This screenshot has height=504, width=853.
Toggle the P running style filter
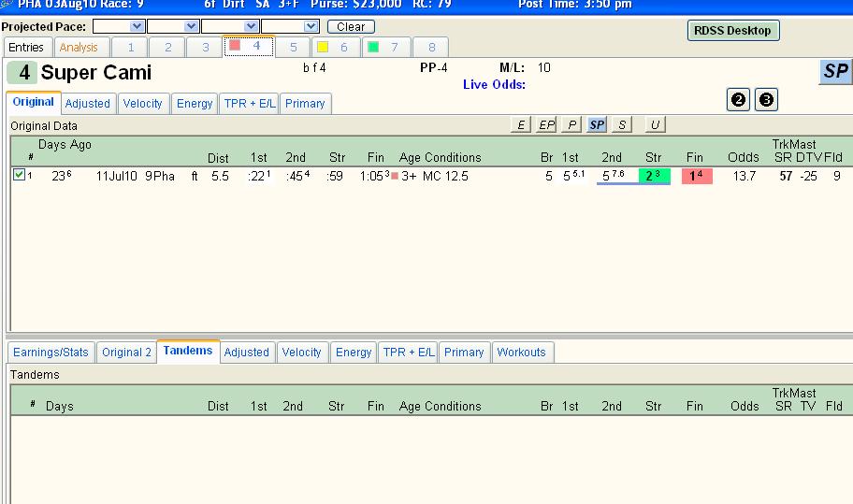pyautogui.click(x=571, y=125)
